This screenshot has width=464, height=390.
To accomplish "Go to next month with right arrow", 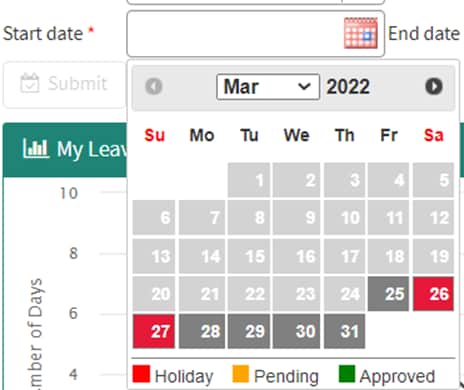I will (x=434, y=86).
